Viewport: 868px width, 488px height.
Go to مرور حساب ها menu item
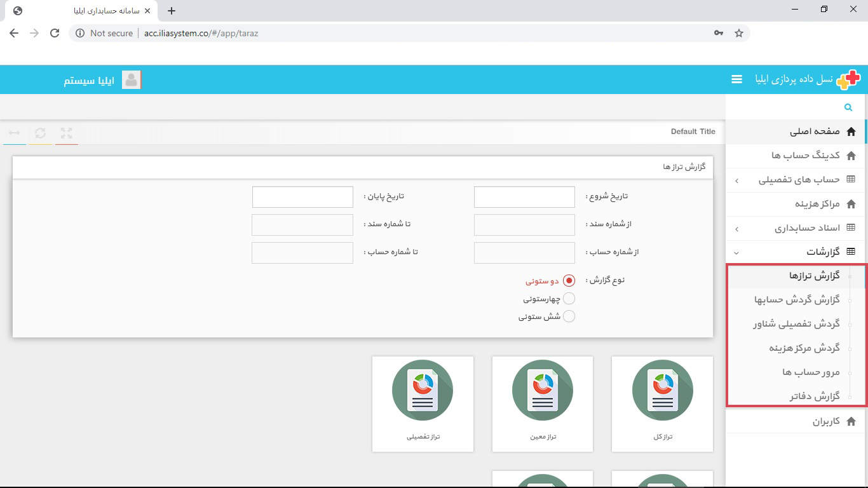coord(811,372)
